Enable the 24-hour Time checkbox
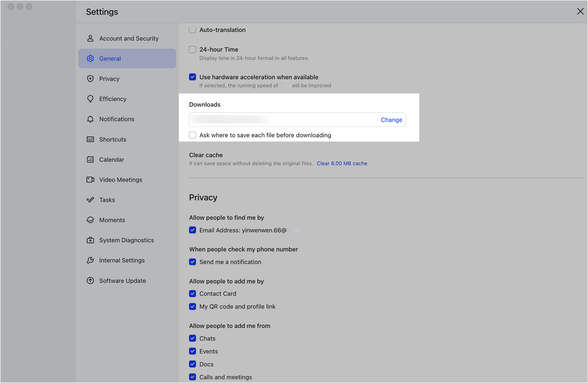Screen dimensions: 588x383 192,50
